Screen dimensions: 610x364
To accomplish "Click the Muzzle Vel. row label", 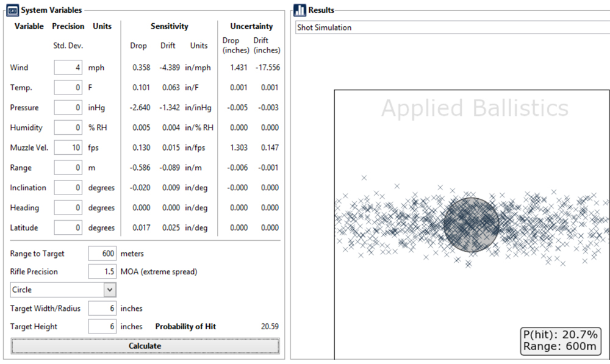I will click(29, 148).
